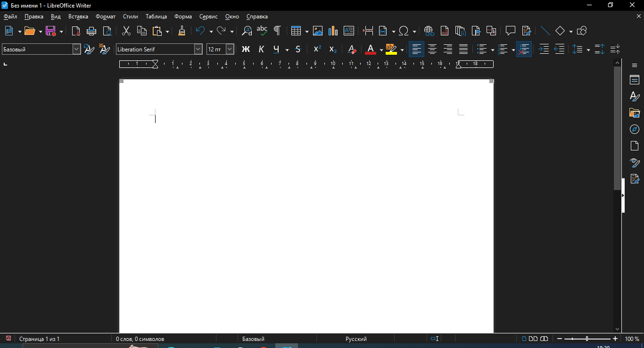The width and height of the screenshot is (644, 348).
Task: Open the Правка menu
Action: 34,17
